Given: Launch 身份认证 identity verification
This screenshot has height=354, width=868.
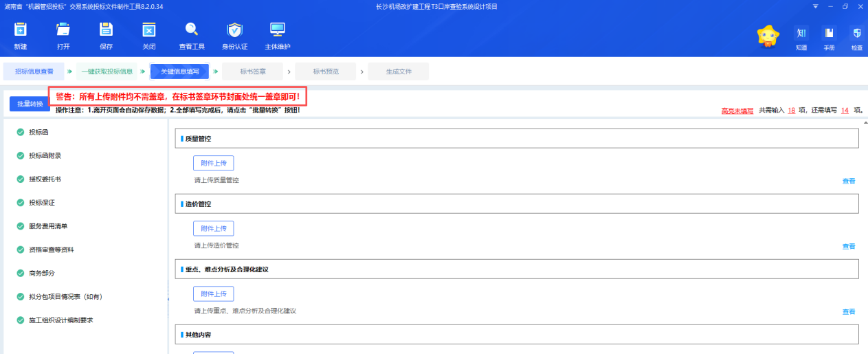Looking at the screenshot, I should pos(235,30).
